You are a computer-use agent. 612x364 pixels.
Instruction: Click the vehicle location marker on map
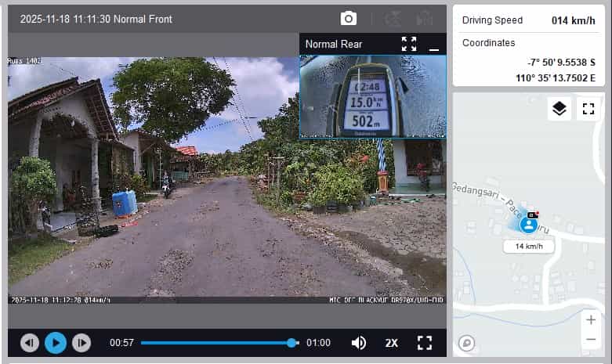coord(529,225)
